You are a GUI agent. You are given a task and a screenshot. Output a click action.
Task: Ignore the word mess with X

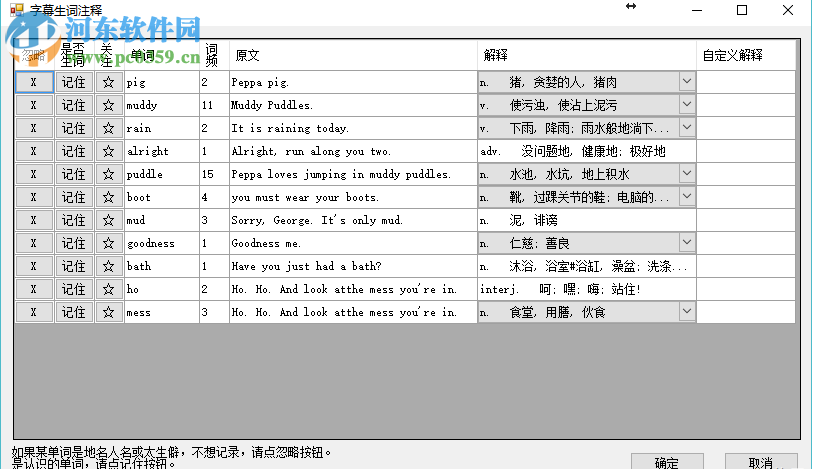click(x=34, y=312)
